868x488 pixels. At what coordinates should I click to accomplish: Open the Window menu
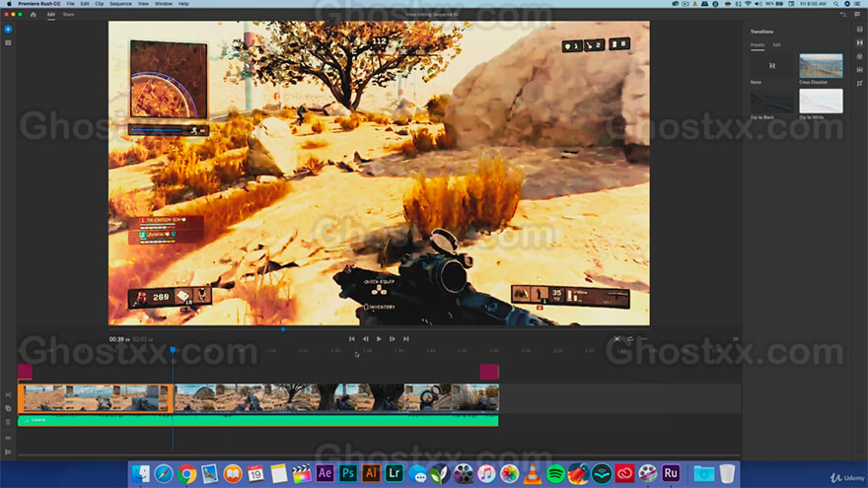point(164,4)
